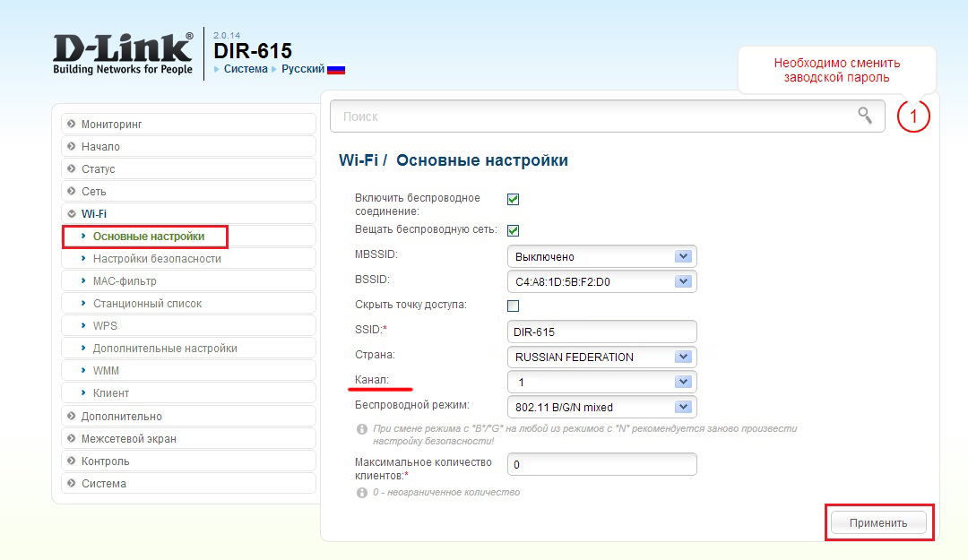Expand the Мониторинг menu section

click(188, 125)
